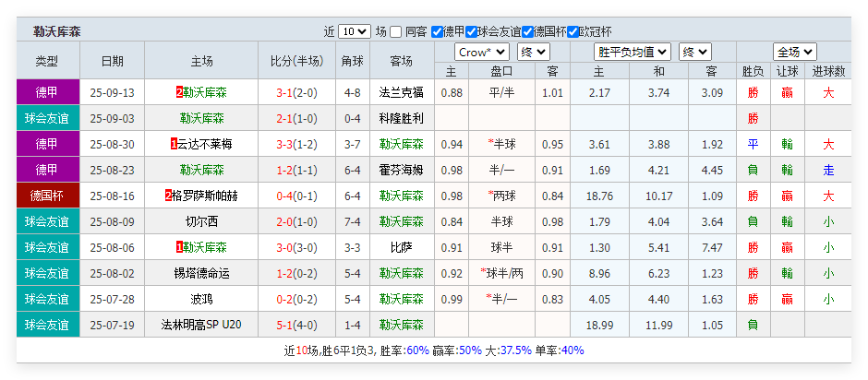This screenshot has height=380, width=868.
Task: Click the 霍芬海姆 away team link
Action: [x=401, y=170]
